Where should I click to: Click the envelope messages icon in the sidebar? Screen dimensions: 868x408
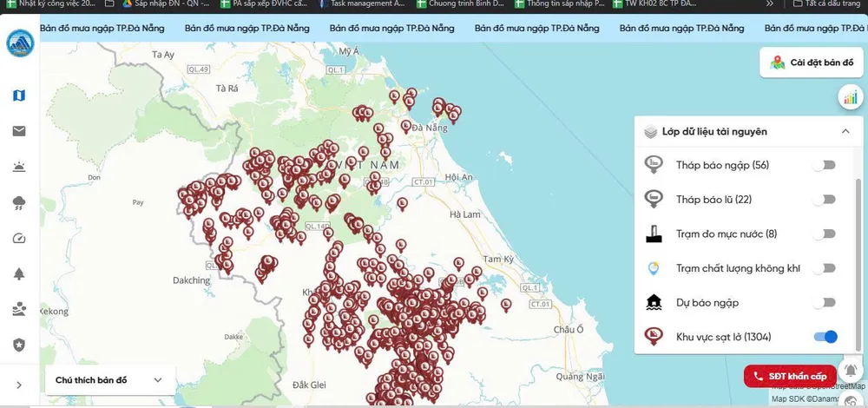click(19, 131)
